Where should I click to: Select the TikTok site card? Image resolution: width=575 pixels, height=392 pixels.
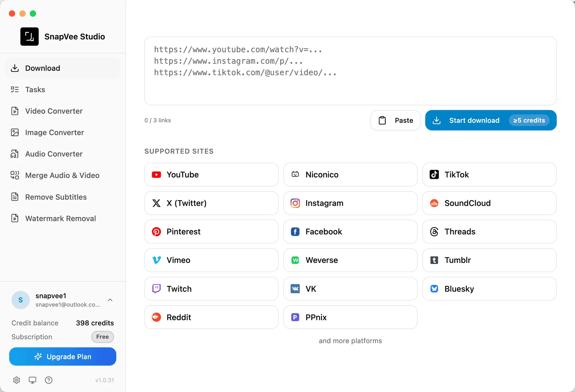click(x=489, y=175)
